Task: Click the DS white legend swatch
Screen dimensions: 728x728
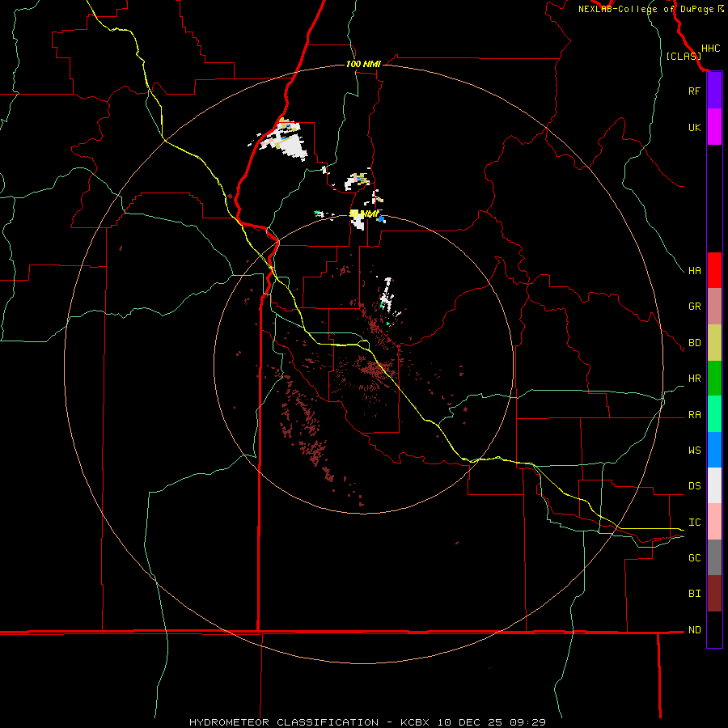Action: tap(714, 485)
